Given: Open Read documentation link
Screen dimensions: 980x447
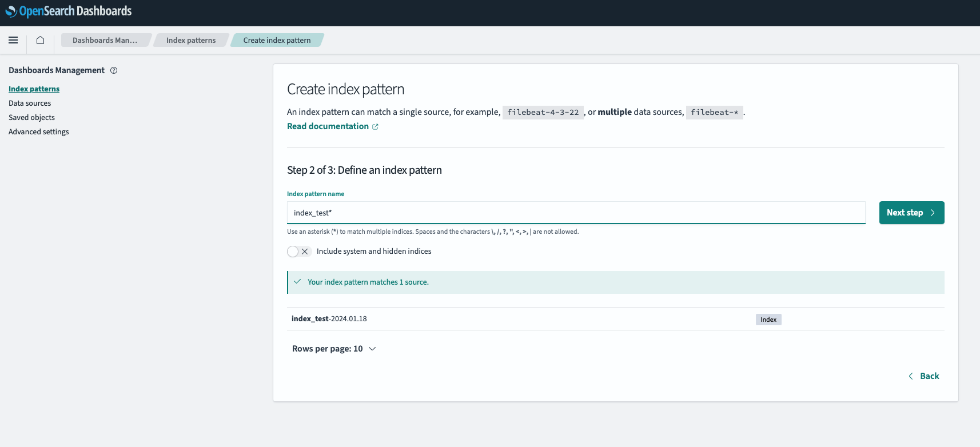Looking at the screenshot, I should coord(328,126).
